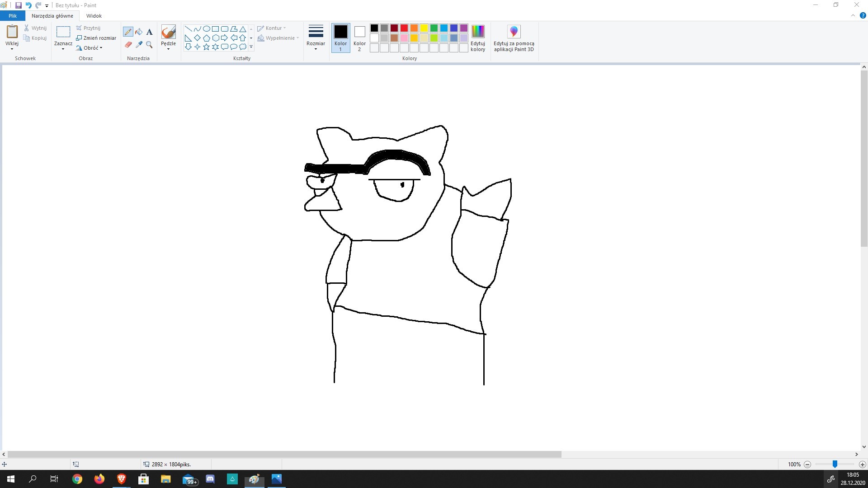The image size is (868, 488).
Task: Open the Rozmiar (Size) dropdown
Action: (x=316, y=38)
